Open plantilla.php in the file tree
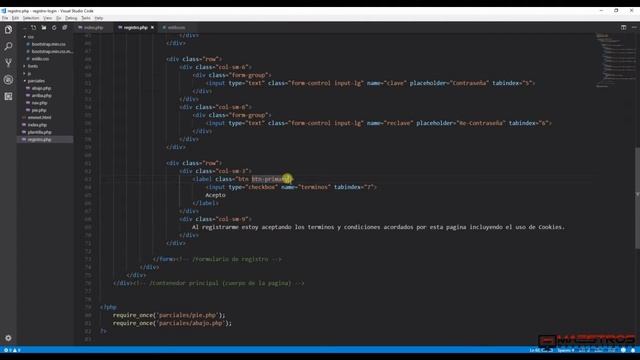The width and height of the screenshot is (640, 360). pyautogui.click(x=39, y=132)
